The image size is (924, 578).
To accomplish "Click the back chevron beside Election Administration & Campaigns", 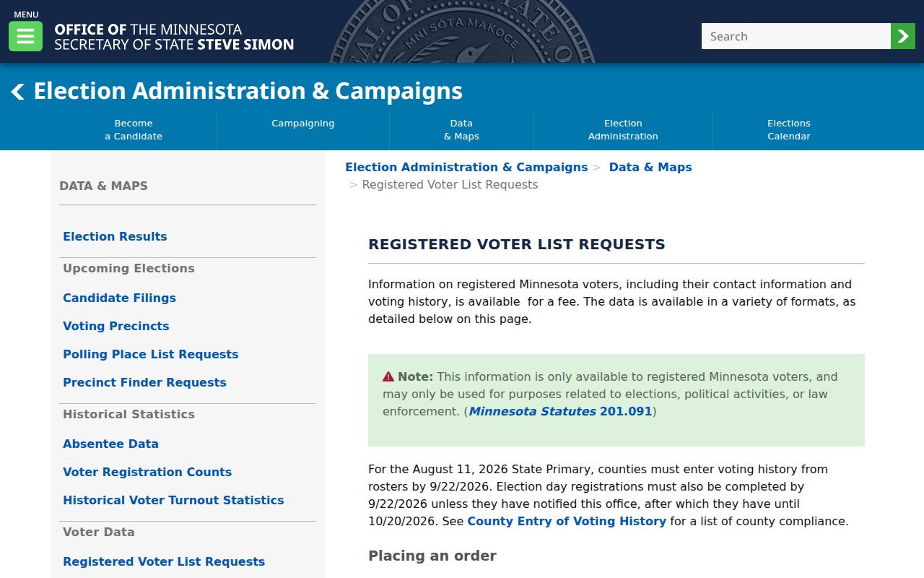I will [18, 92].
